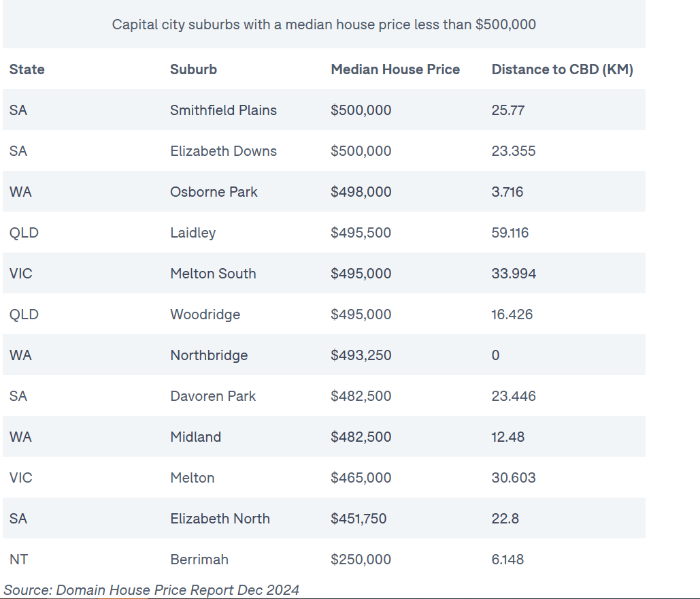Click the State column header
The image size is (700, 599).
(x=27, y=69)
